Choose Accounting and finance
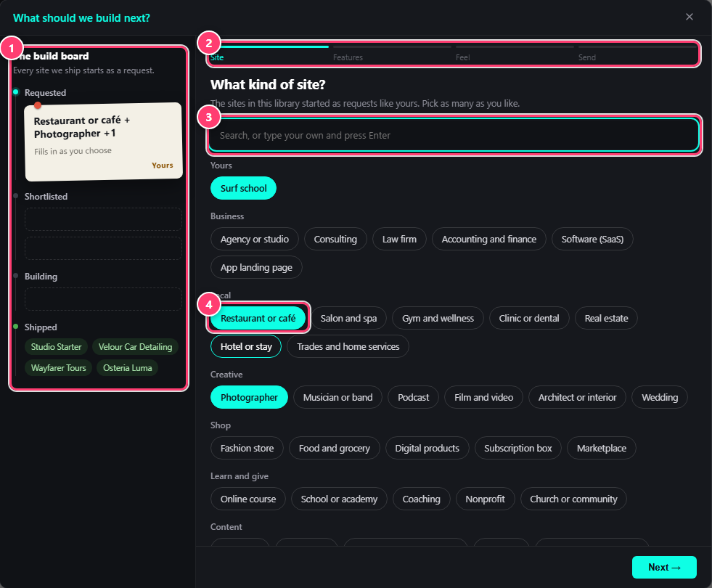712x588 pixels. pos(488,240)
